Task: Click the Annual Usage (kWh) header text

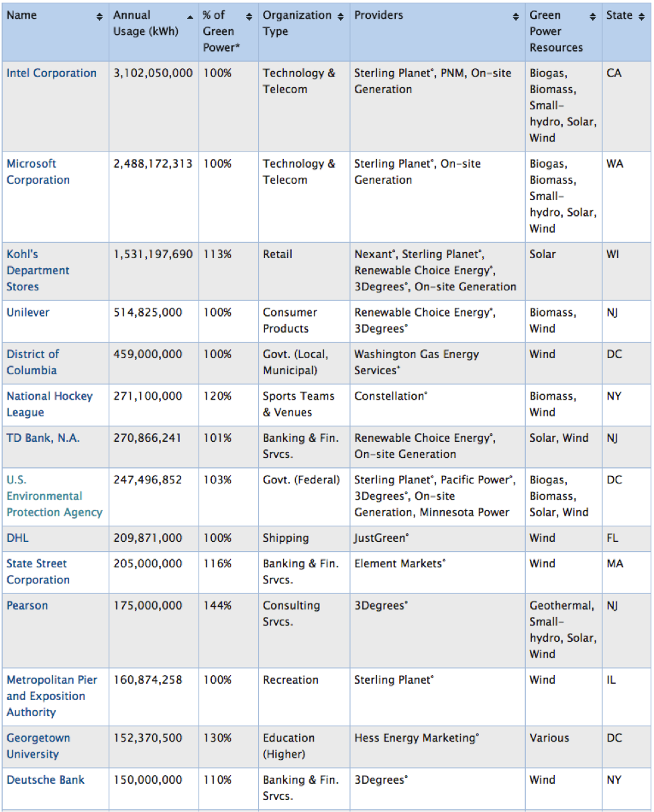Action: coord(146,23)
